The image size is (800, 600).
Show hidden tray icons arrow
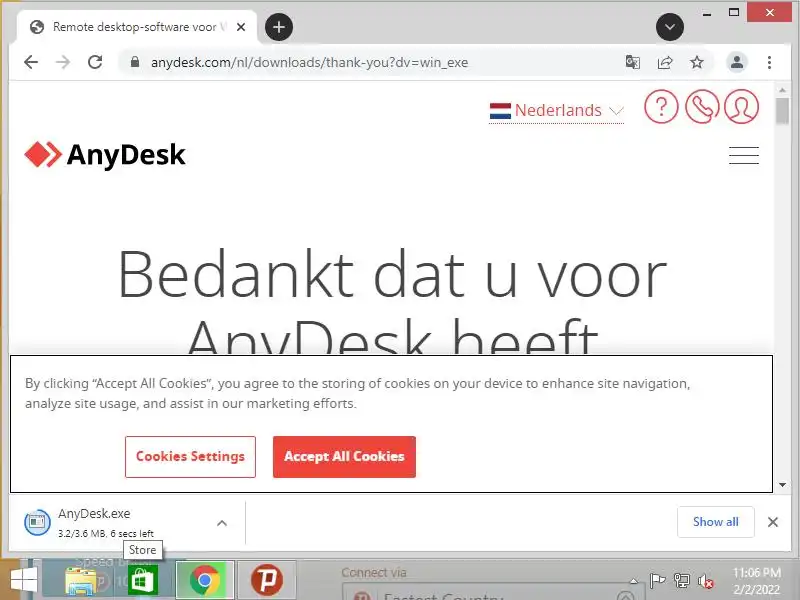pos(634,581)
